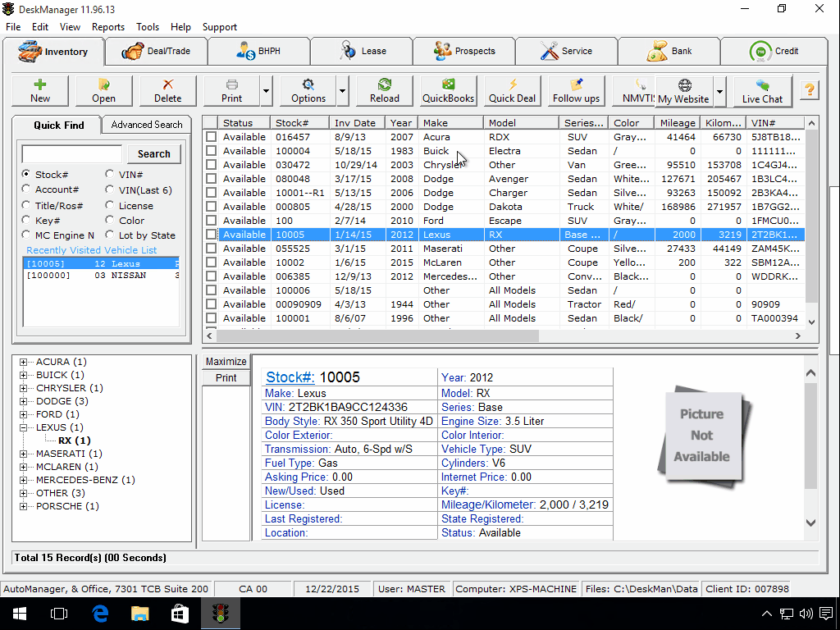Collapse the LEXUS tree node
840x630 pixels.
(x=23, y=427)
